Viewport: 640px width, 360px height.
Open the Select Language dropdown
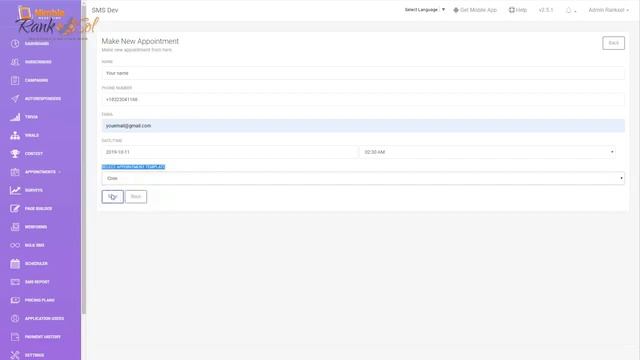424,10
